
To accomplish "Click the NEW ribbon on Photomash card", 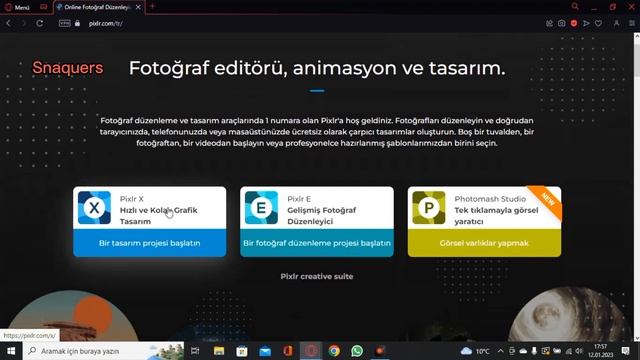I will tap(547, 200).
